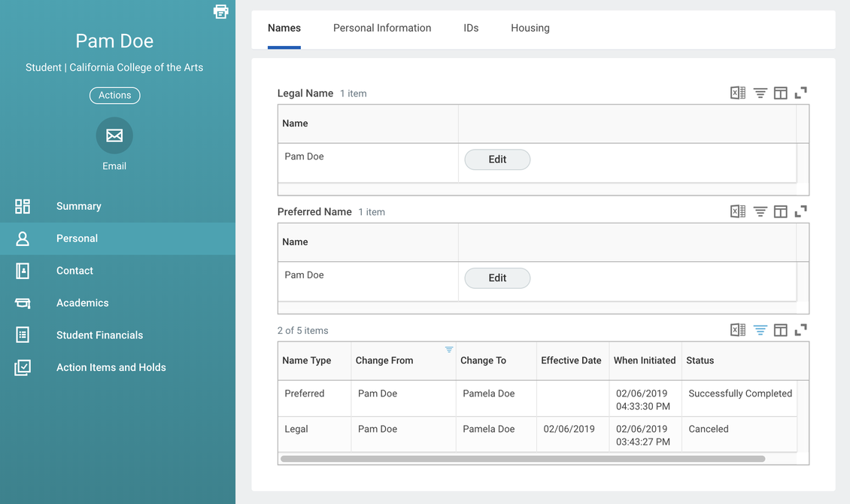The height and width of the screenshot is (504, 850).
Task: Click the Action Items and Holds checkbox icon
Action: [x=23, y=367]
